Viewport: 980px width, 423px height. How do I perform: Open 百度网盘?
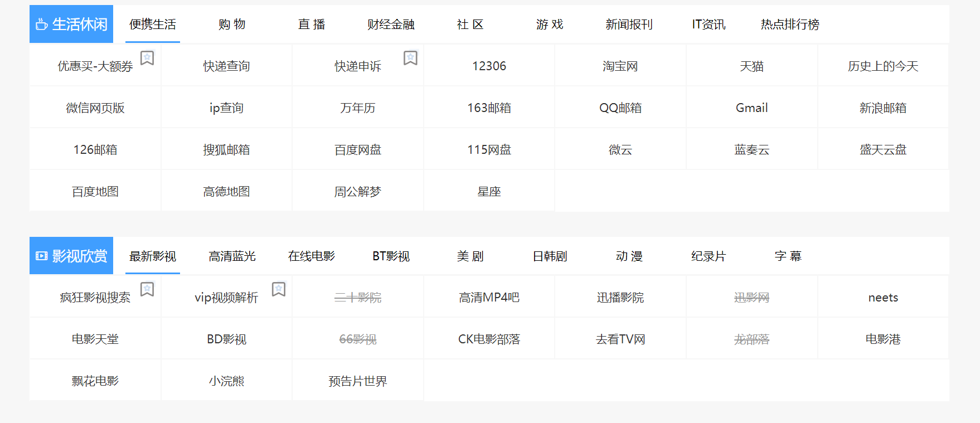(358, 150)
